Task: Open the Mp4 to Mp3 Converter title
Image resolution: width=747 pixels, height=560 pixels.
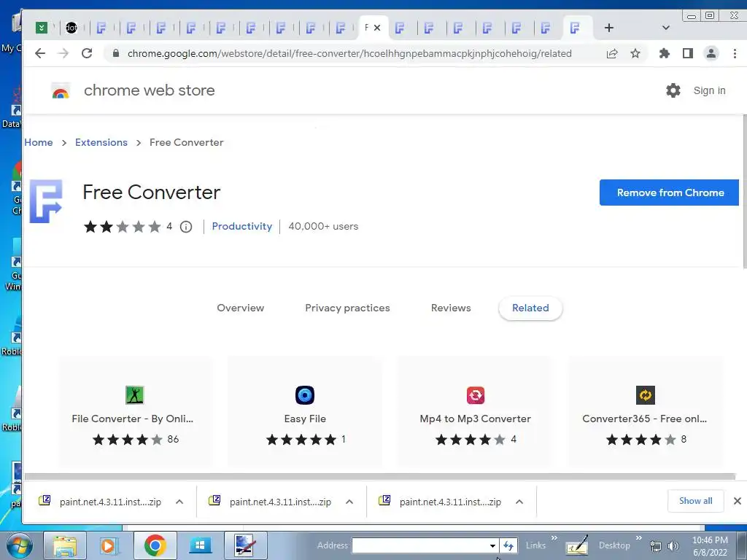Action: point(475,419)
